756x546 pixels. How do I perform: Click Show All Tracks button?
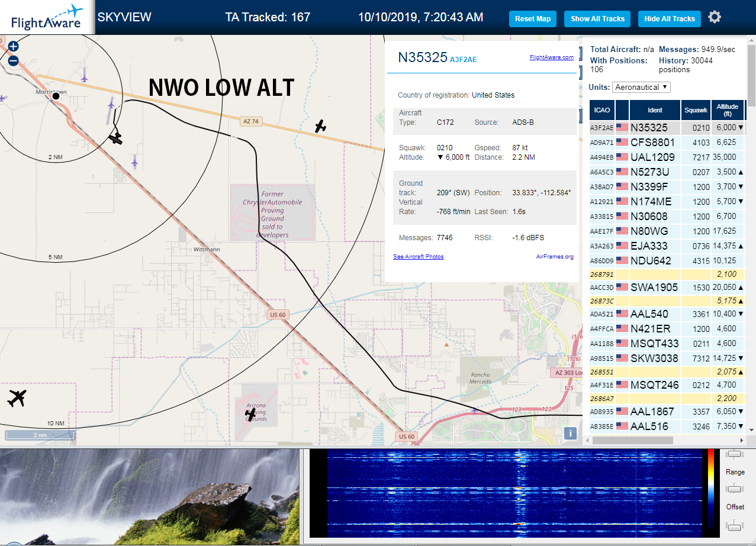597,19
